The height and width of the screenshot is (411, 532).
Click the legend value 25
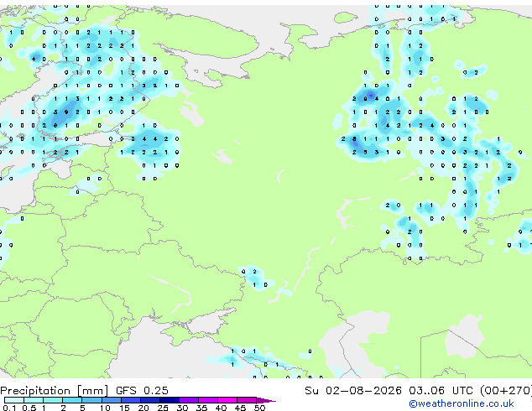click(x=163, y=408)
